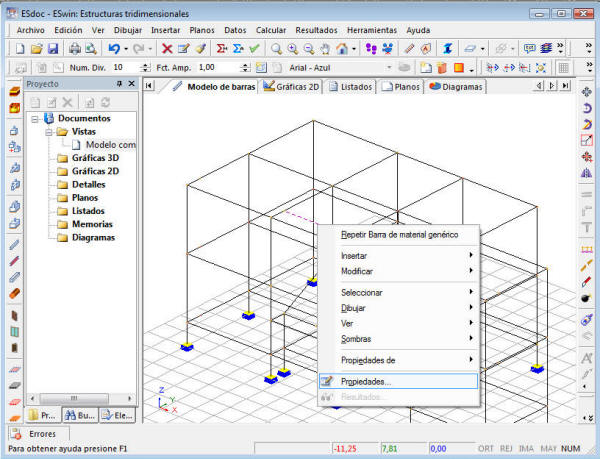Delete with the red X toolbar icon
Viewport: 600px width, 459px height.
(x=167, y=49)
